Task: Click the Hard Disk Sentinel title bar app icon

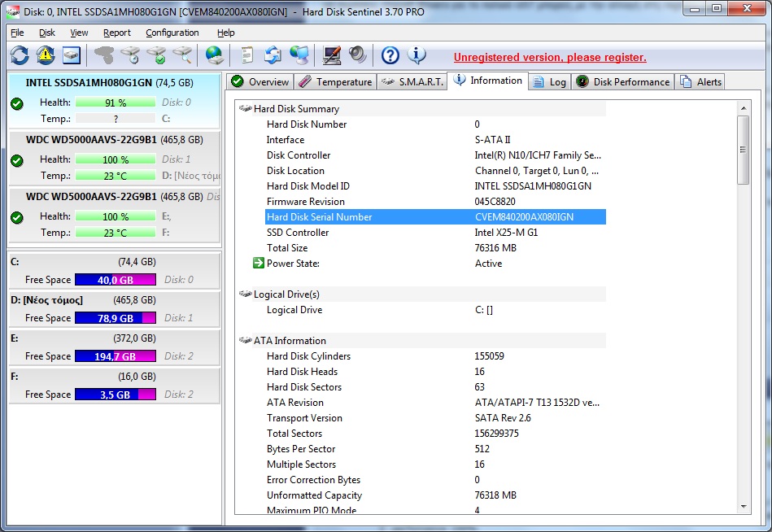Action: (x=12, y=11)
